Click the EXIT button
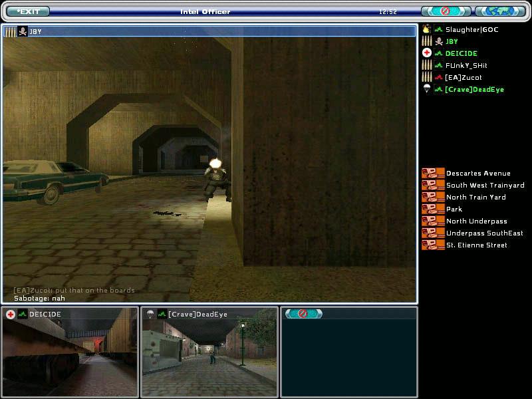 point(28,11)
